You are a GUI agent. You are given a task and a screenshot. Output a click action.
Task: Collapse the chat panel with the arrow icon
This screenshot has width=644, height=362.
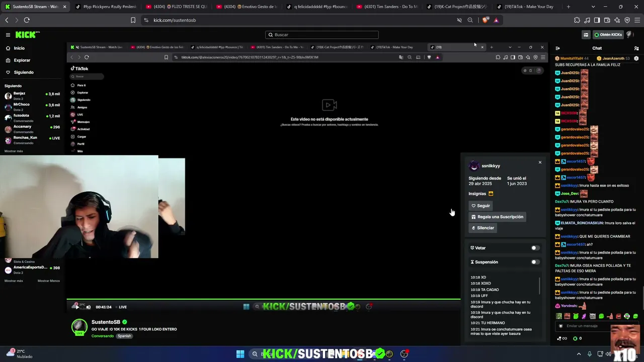557,48
